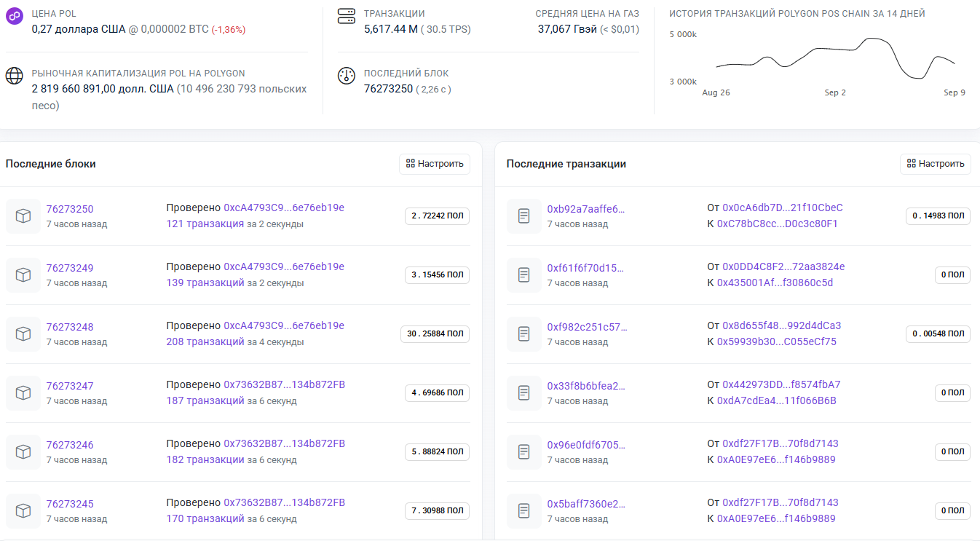Click the 0.00548 ПОЛ amount badge
980x541 pixels.
[938, 334]
